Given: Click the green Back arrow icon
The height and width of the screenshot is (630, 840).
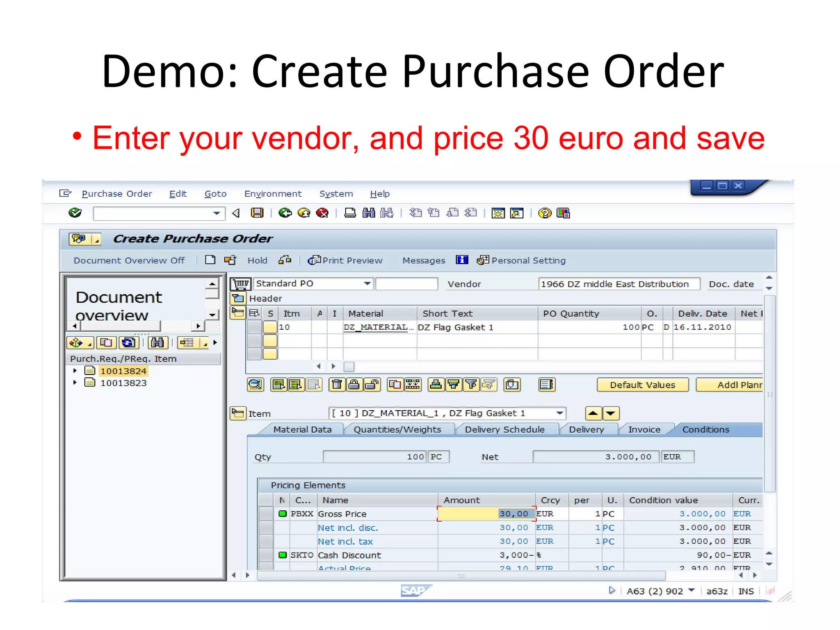Looking at the screenshot, I should (x=285, y=213).
